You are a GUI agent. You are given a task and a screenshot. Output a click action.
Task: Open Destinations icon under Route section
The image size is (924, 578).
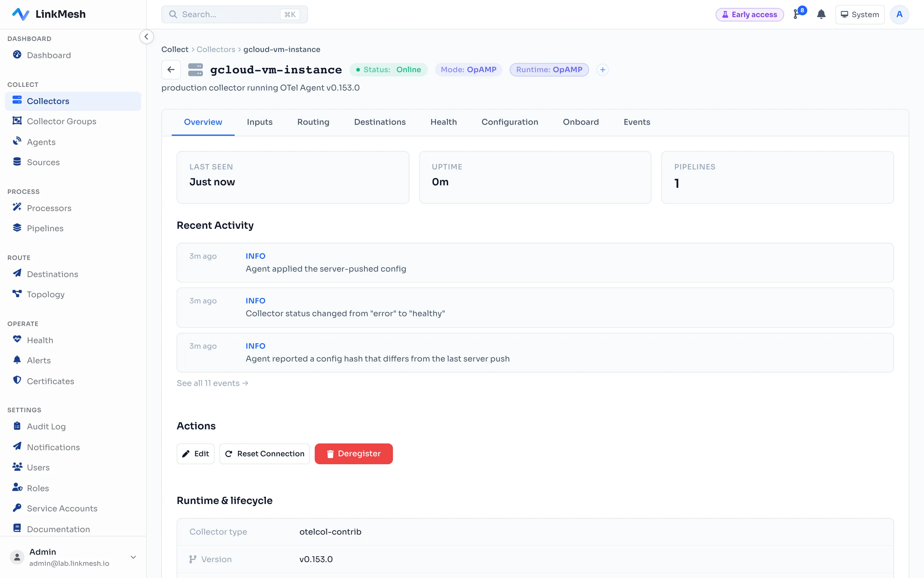click(x=17, y=273)
